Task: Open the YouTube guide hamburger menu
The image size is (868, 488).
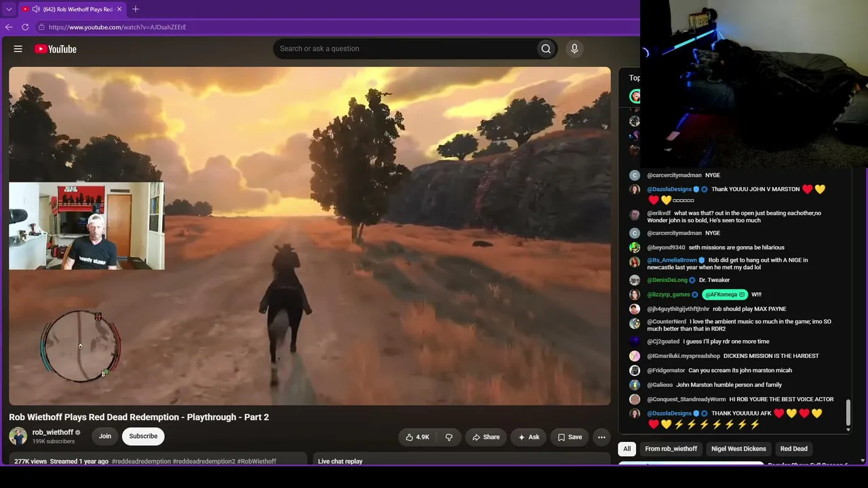Action: pos(18,49)
